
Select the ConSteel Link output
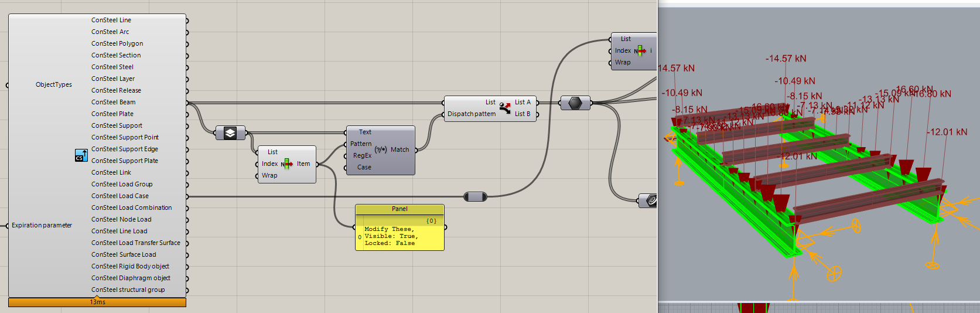pos(111,172)
